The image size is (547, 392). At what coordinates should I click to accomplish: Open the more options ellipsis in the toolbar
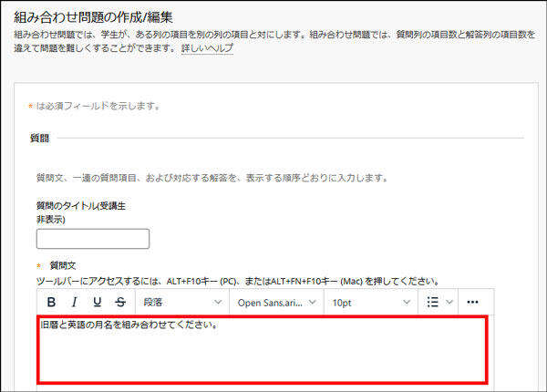coord(472,302)
